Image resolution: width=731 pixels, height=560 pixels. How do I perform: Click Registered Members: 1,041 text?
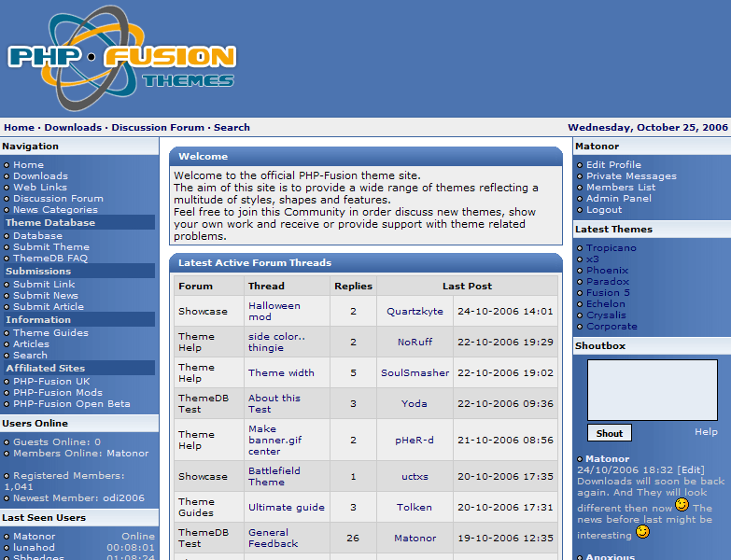click(64, 482)
